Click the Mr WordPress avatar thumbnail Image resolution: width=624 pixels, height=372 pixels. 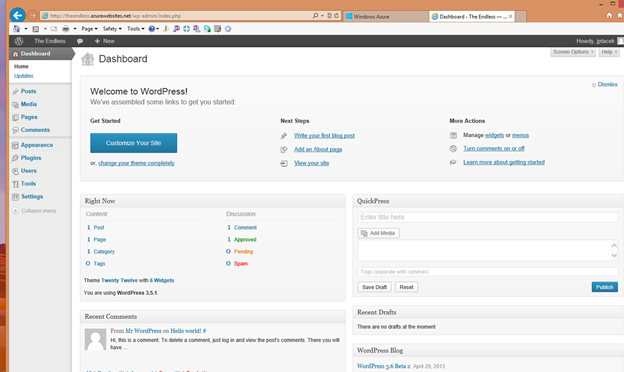96,339
